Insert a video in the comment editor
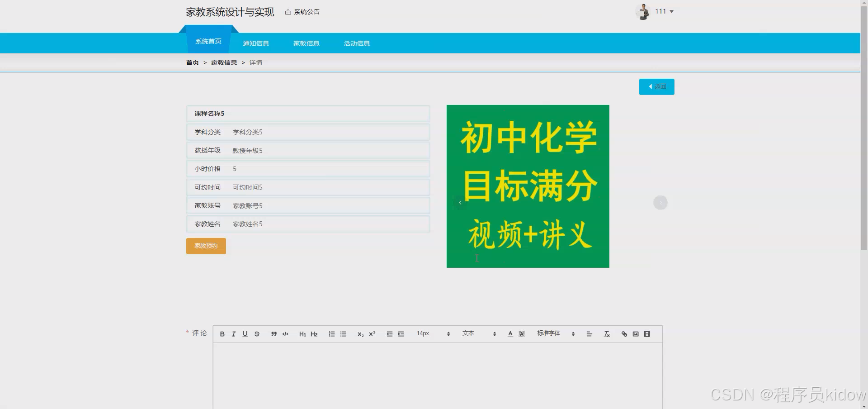Image resolution: width=868 pixels, height=409 pixels. pyautogui.click(x=647, y=334)
